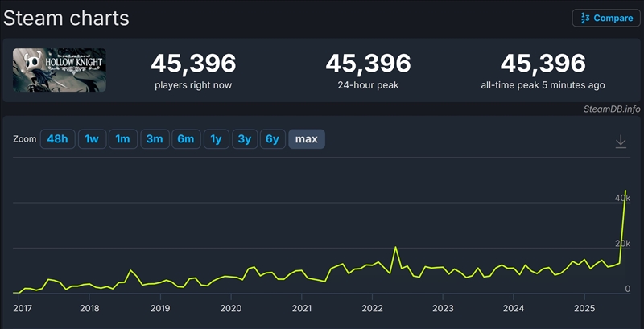This screenshot has height=329, width=644.
Task: Choose the 3m zoom option
Action: pos(154,139)
